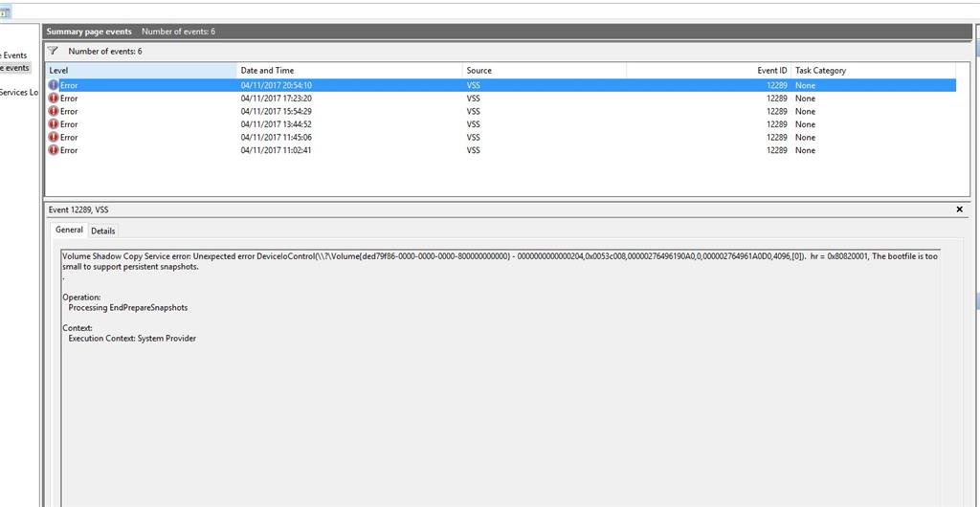The image size is (980, 507).
Task: Click the Processing EndPrepareSnapshots text
Action: click(128, 308)
